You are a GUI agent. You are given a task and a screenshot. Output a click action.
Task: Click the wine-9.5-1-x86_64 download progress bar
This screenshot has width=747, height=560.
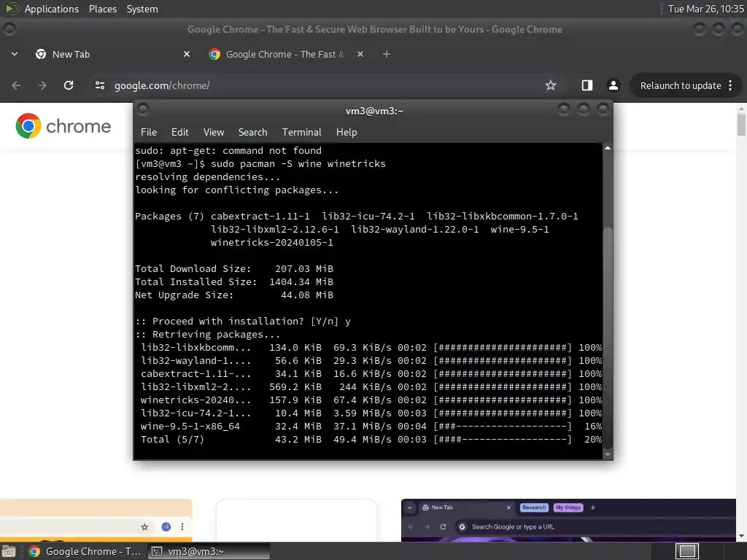[502, 426]
